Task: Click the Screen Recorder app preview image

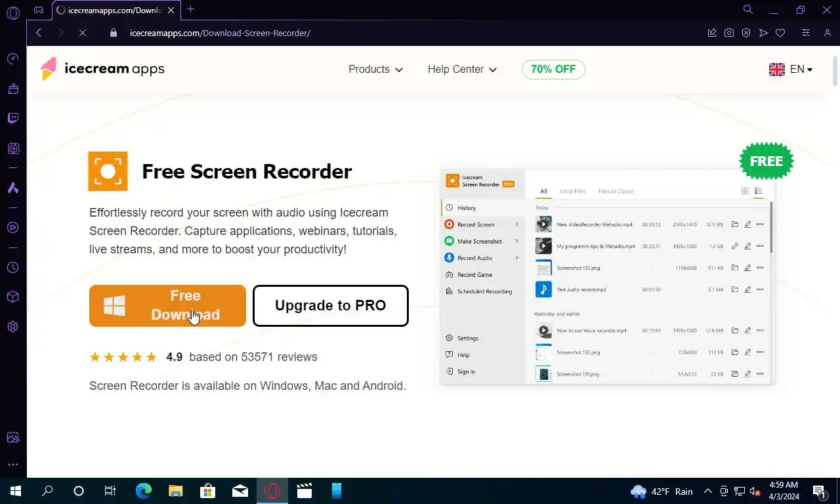Action: click(608, 276)
